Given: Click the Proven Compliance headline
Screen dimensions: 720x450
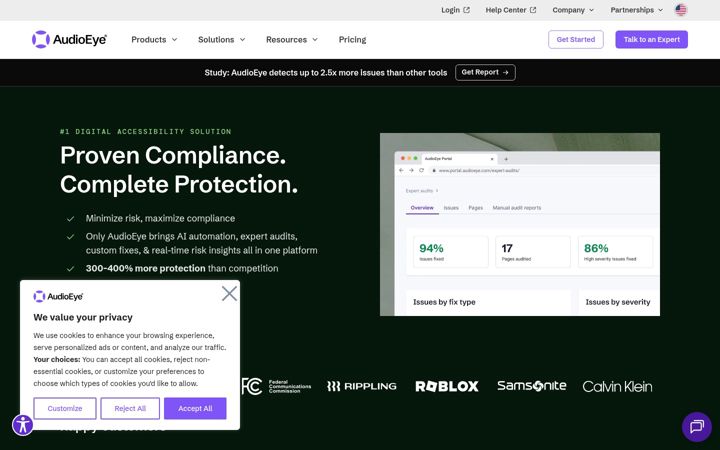Looking at the screenshot, I should (179, 169).
